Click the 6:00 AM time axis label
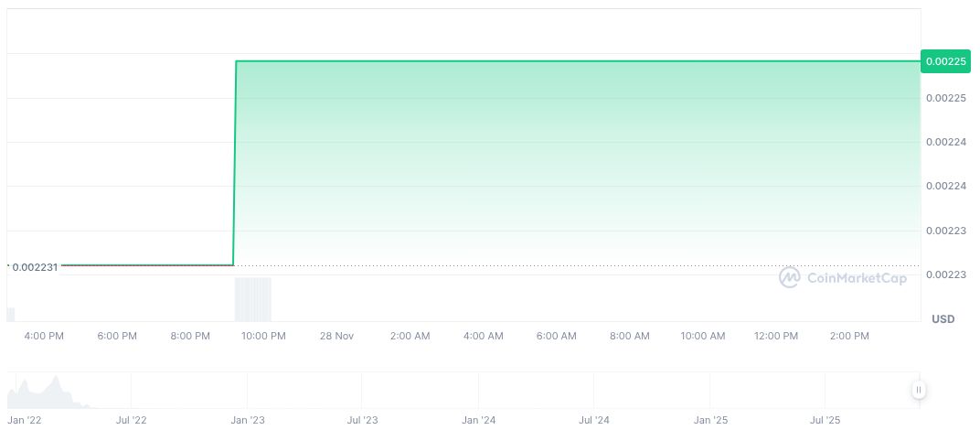 tap(556, 336)
